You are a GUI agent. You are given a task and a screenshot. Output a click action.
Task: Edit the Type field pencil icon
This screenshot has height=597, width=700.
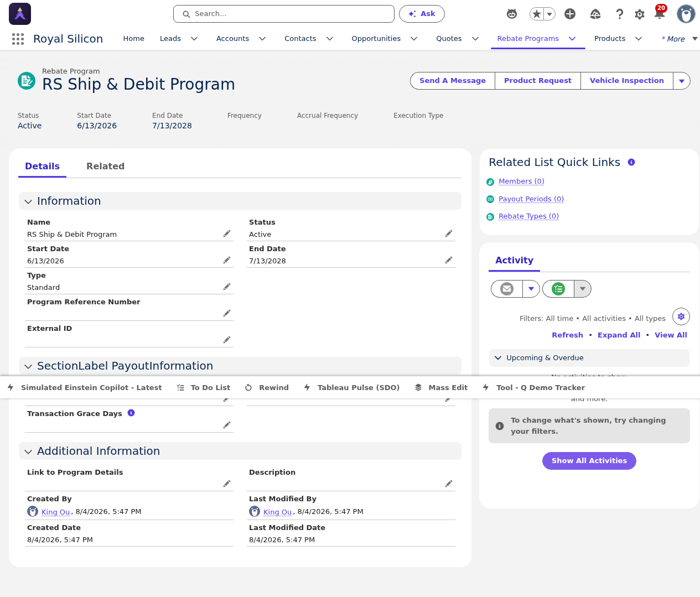tap(227, 287)
